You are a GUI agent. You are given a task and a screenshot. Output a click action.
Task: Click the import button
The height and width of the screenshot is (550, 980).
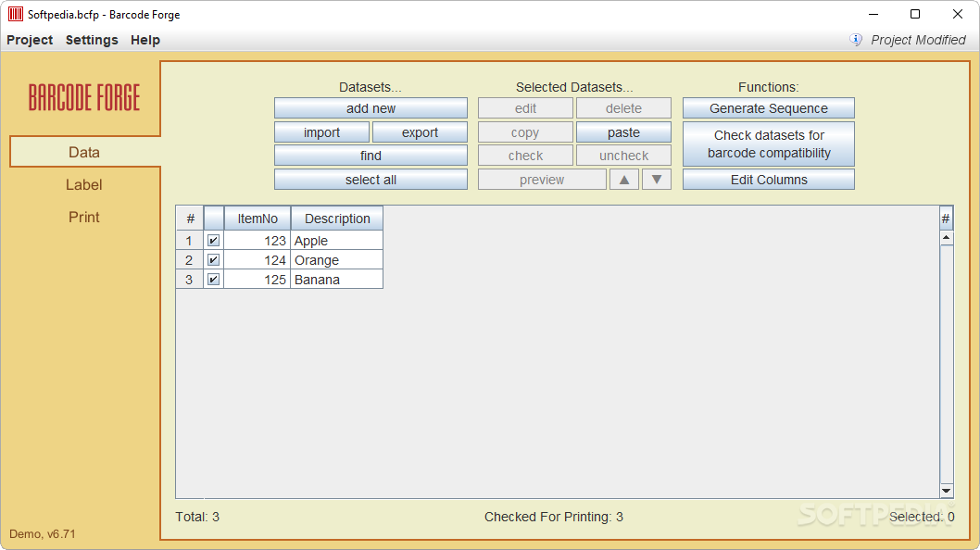(321, 132)
